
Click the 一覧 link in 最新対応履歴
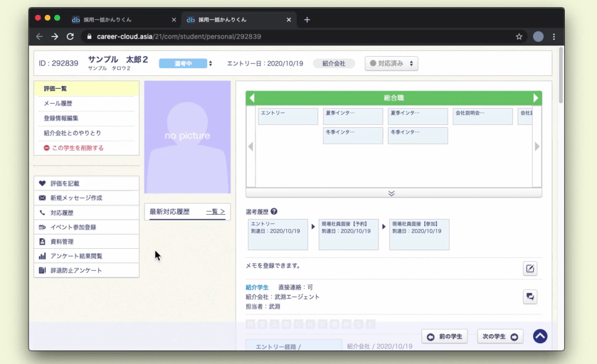[215, 211]
